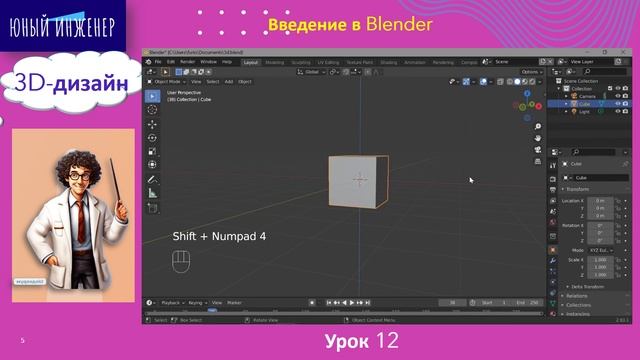Open the viewport View menu
640x360 pixels.
(196, 82)
